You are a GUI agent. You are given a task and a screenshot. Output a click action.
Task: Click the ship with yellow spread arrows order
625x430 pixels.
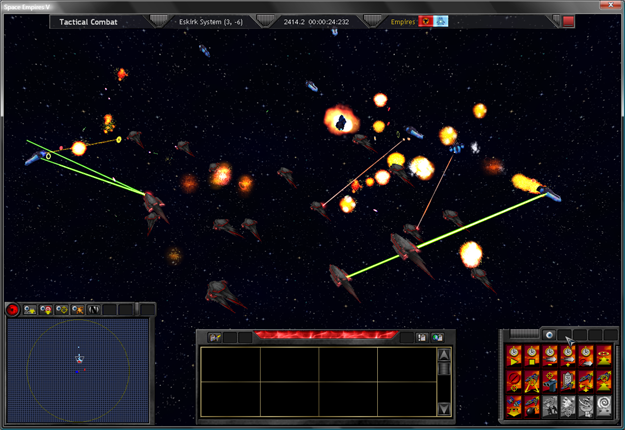point(586,381)
